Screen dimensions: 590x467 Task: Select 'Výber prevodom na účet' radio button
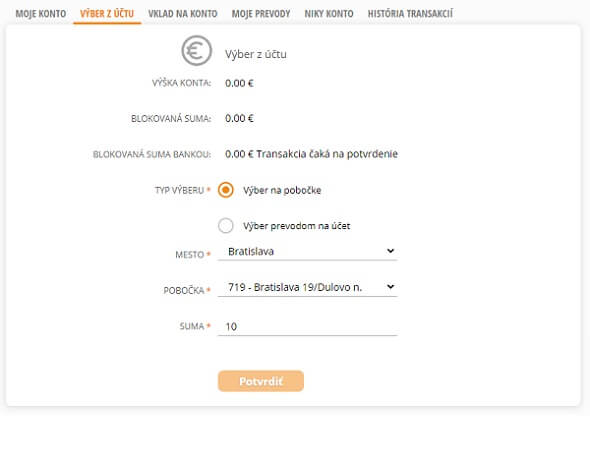(x=226, y=226)
